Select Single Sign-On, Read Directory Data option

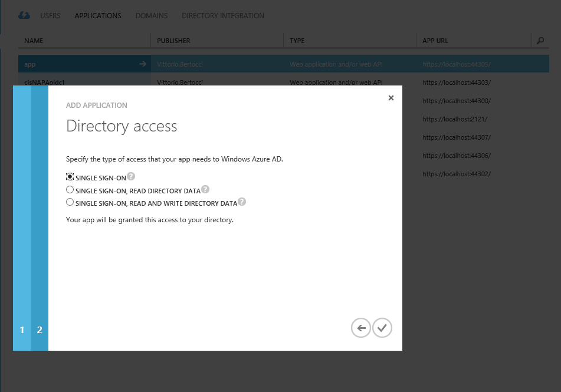pyautogui.click(x=70, y=190)
